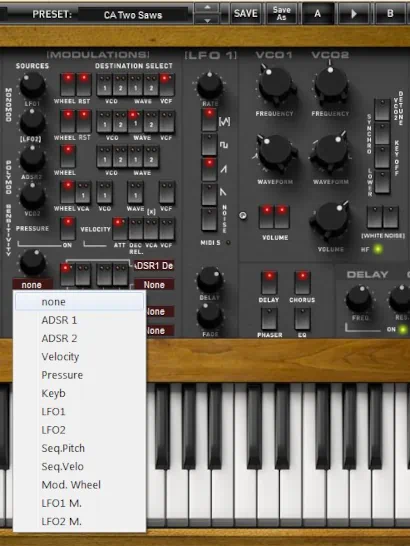Toggle the ADSR2 row WHEEL switch
This screenshot has height=546, width=410.
click(x=68, y=157)
